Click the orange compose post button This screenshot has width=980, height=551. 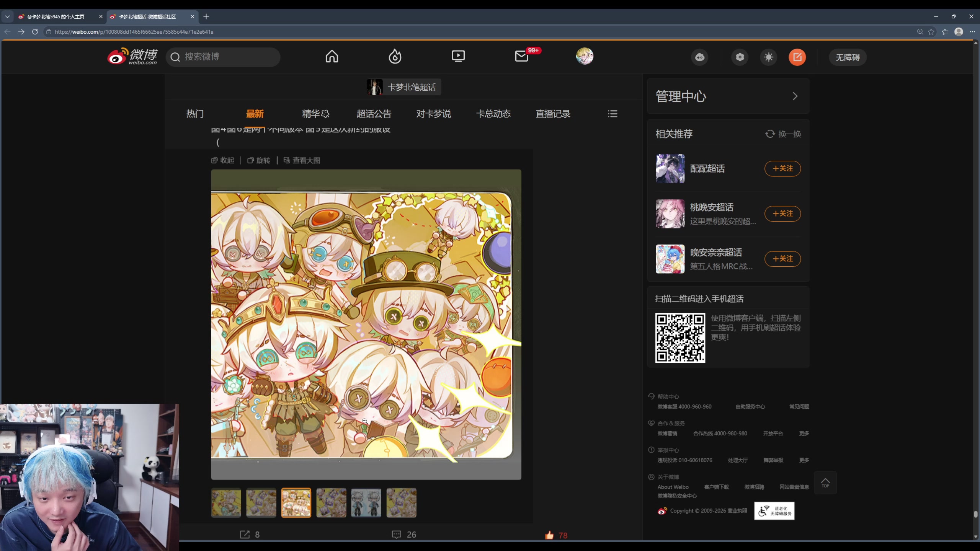(x=797, y=57)
